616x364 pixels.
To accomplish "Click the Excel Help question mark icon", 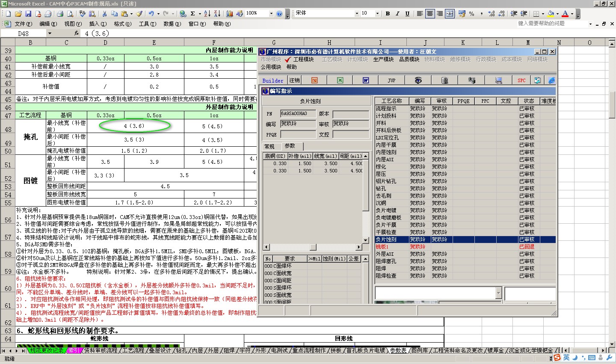I will (x=279, y=14).
